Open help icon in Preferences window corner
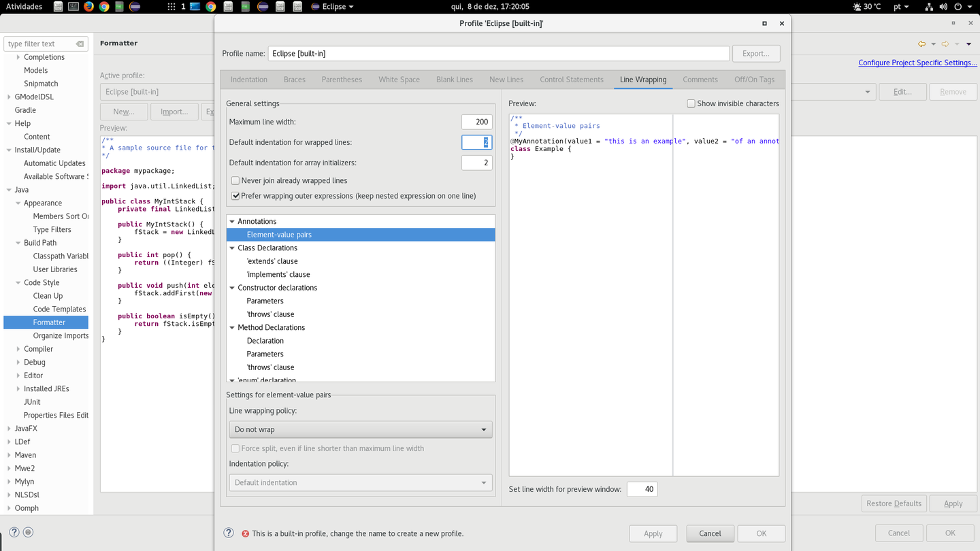Viewport: 980px width, 551px height. click(14, 532)
